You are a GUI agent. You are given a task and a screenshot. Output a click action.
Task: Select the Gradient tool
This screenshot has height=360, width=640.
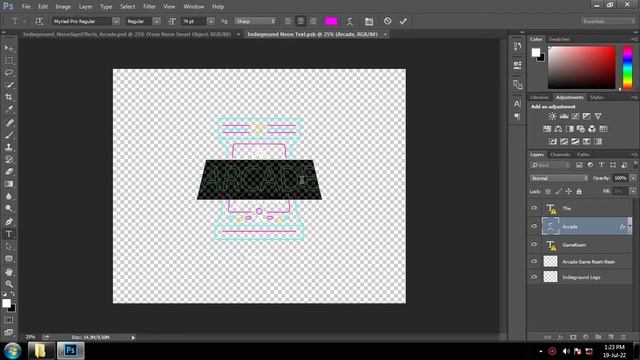(x=9, y=184)
